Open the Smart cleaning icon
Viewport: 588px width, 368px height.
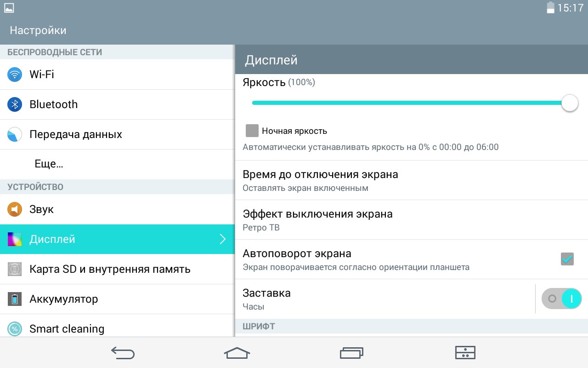click(x=15, y=328)
